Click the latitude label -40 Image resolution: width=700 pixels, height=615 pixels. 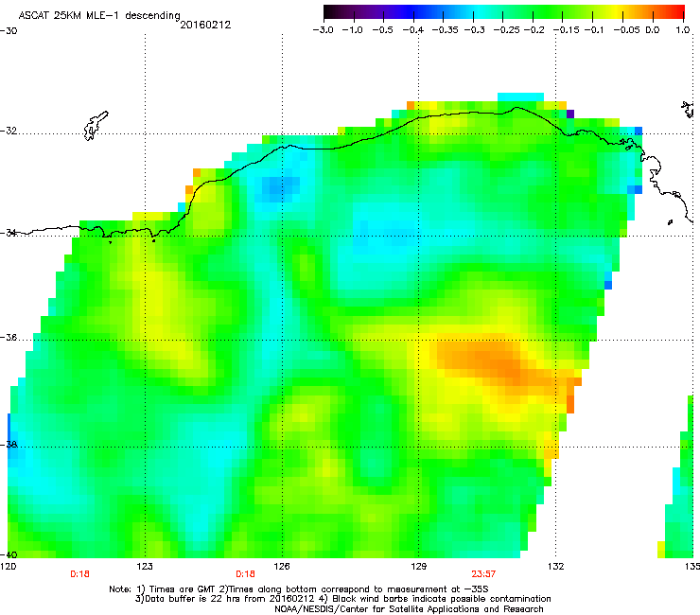click(9, 554)
